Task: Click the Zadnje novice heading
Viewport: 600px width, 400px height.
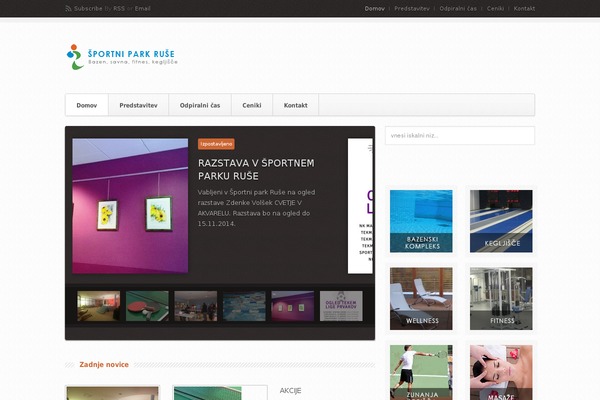Action: 104,364
